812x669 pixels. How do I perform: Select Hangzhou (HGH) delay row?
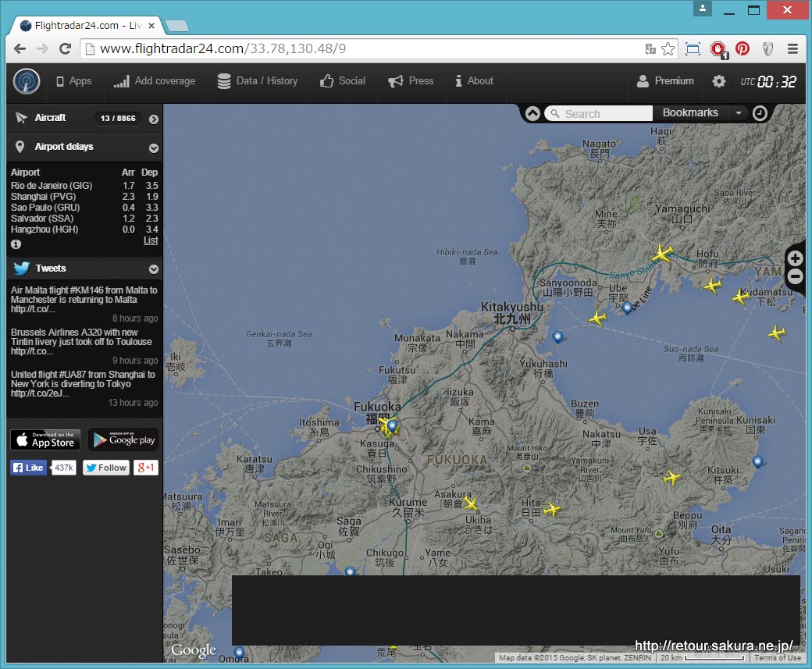click(84, 229)
